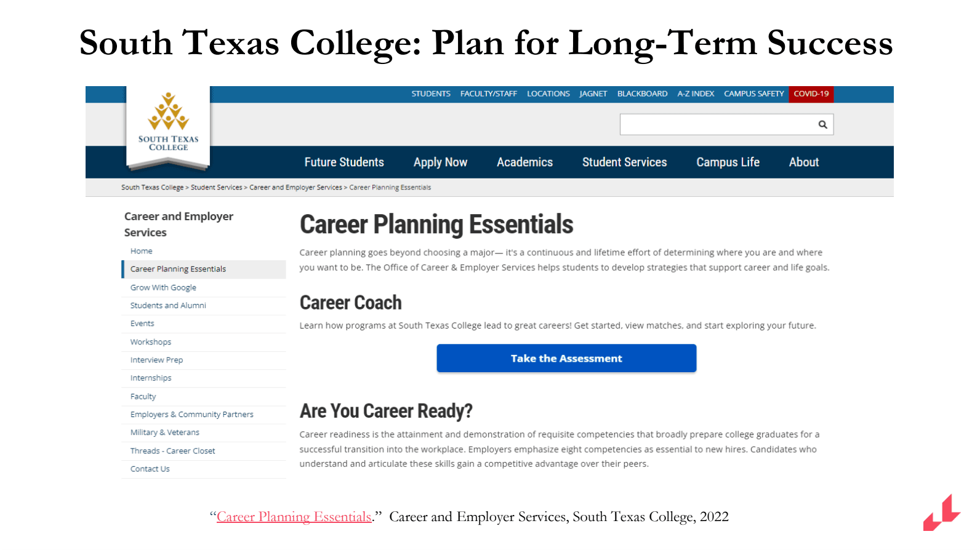Click Student Services in the breadcrumb

point(216,188)
